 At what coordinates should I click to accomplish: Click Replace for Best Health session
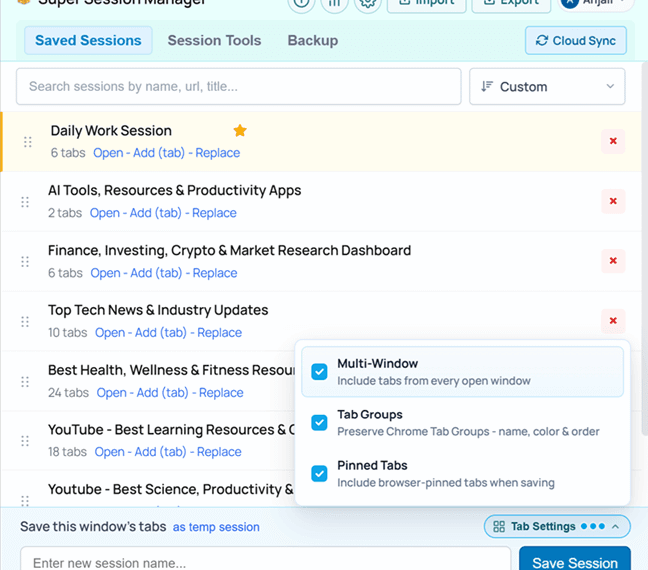point(221,392)
